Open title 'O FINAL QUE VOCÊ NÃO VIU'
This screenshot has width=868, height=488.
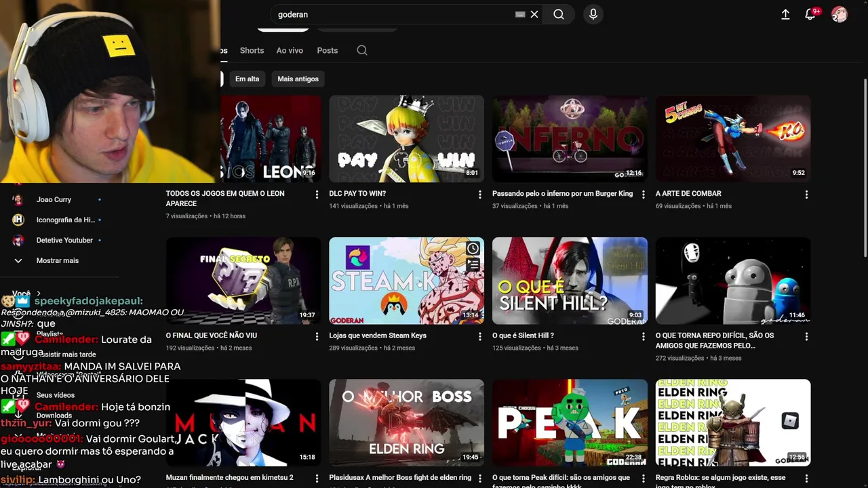click(x=212, y=335)
